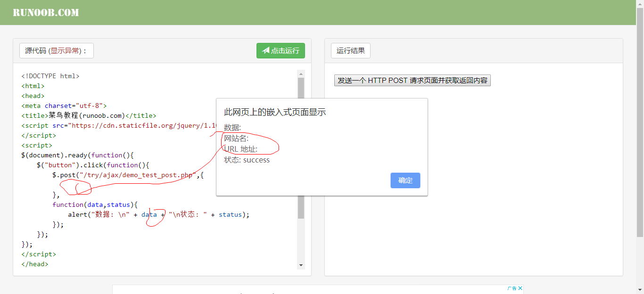Viewport: 644px width, 294px height.
Task: Click the code editor scroll down arrow
Action: click(x=301, y=266)
